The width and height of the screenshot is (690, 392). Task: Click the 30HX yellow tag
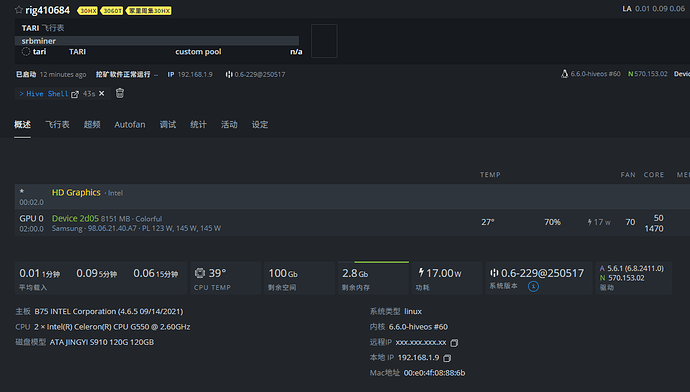click(88, 11)
